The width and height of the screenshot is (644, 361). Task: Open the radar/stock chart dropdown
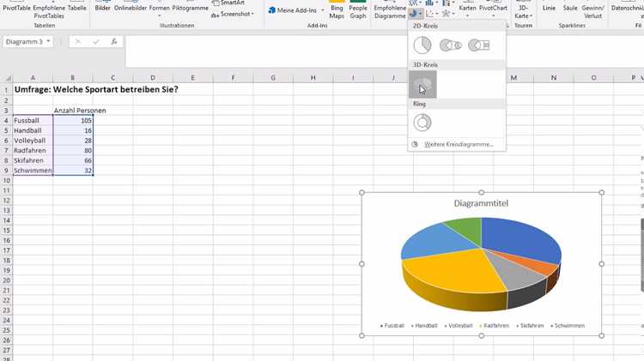pyautogui.click(x=447, y=14)
